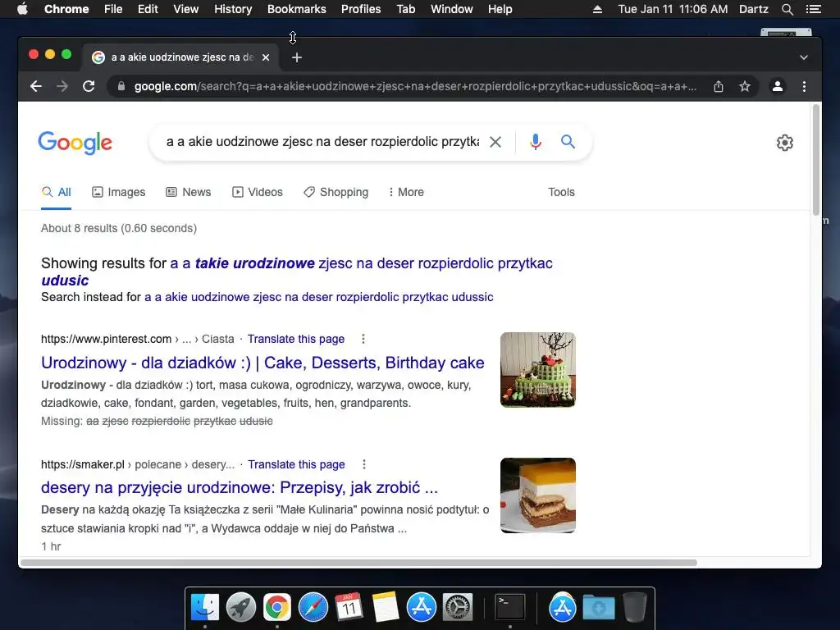Open 'desery na przyjęcie urodzinowe' result

click(240, 488)
